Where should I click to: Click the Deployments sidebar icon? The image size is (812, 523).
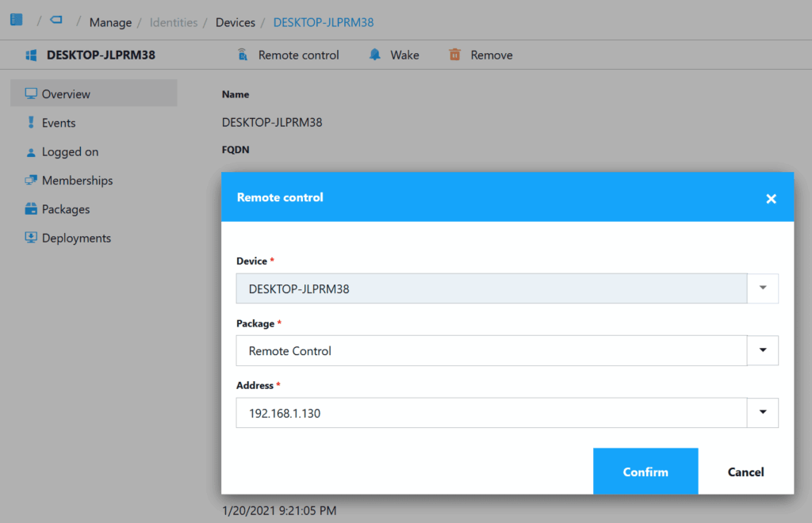pos(31,238)
